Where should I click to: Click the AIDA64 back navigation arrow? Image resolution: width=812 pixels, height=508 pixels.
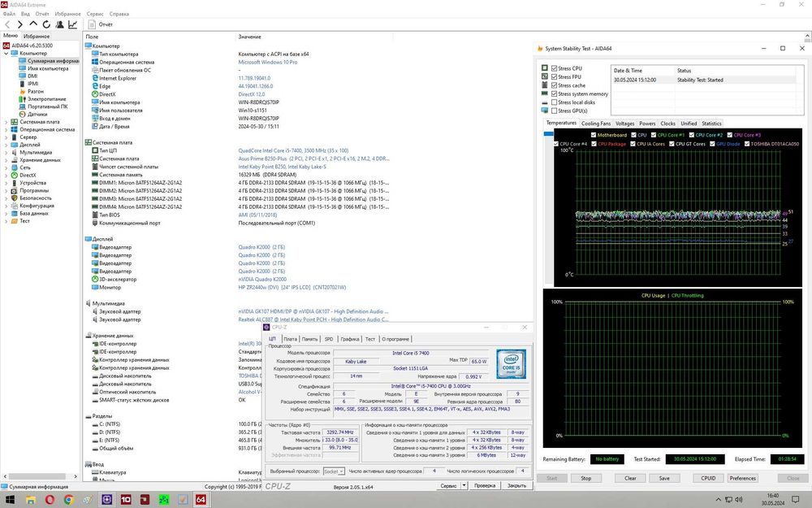[7, 24]
